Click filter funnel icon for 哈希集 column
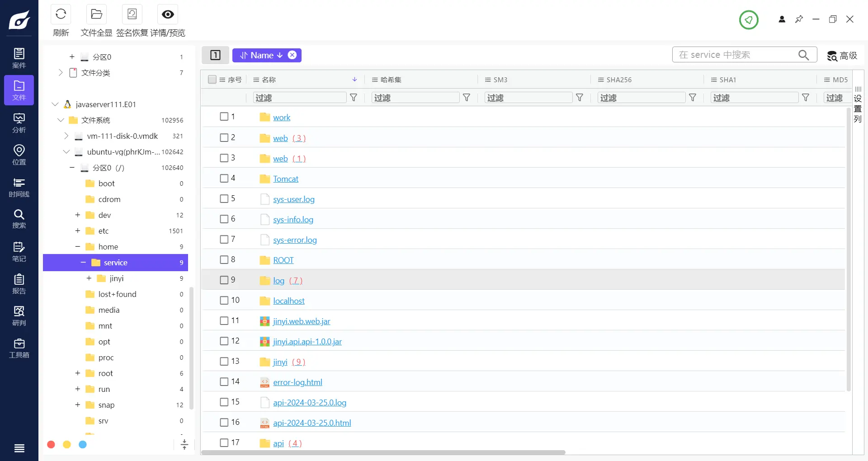868x461 pixels. [467, 98]
